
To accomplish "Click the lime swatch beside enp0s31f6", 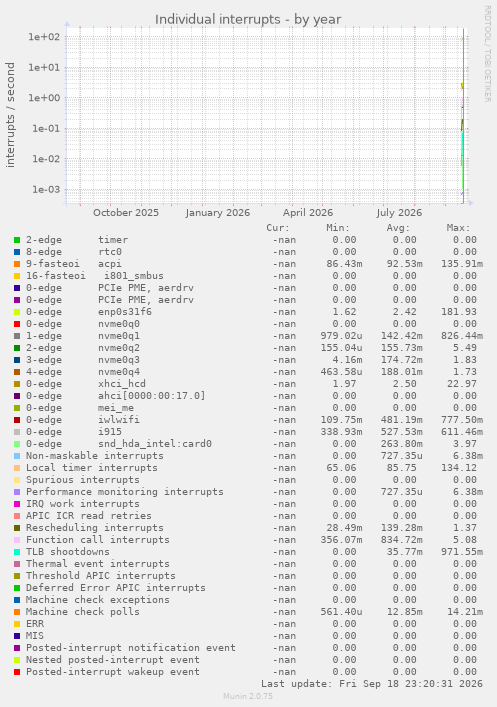I will point(17,312).
